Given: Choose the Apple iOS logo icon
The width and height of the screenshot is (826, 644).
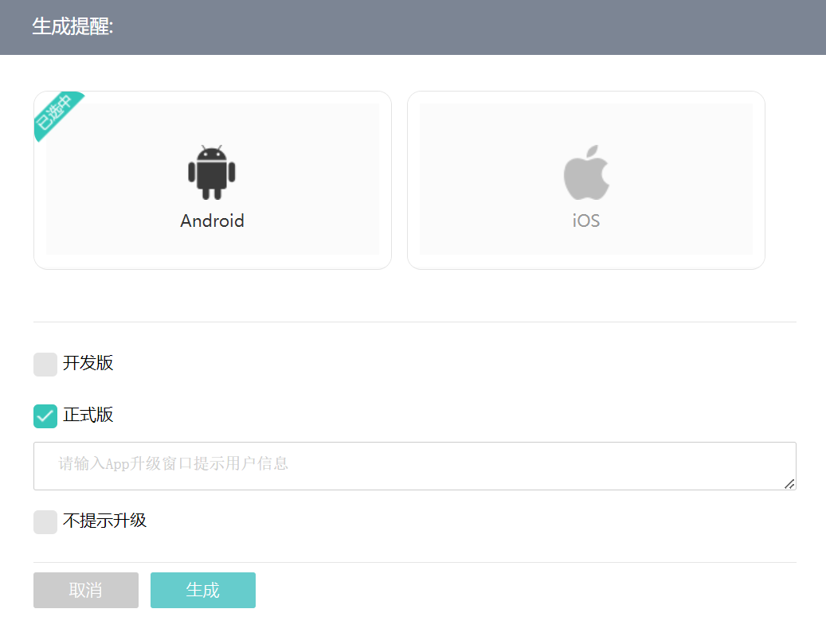Looking at the screenshot, I should coord(586,172).
